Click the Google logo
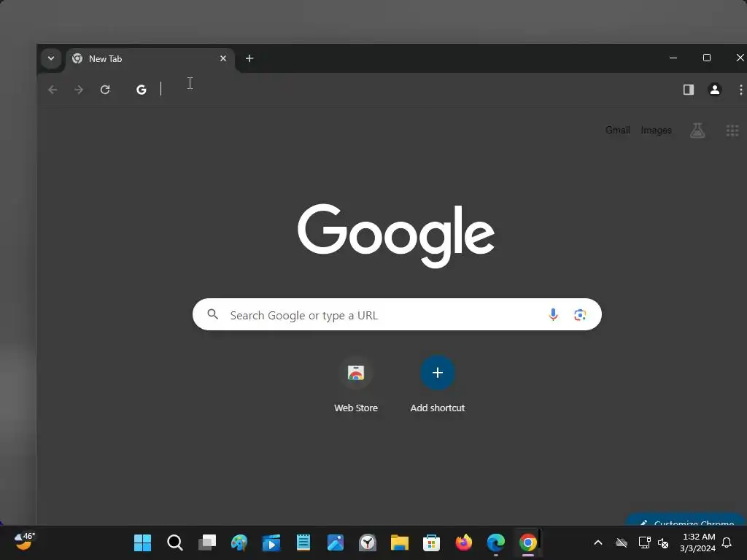Screen dimensions: 747x560 click(396, 236)
